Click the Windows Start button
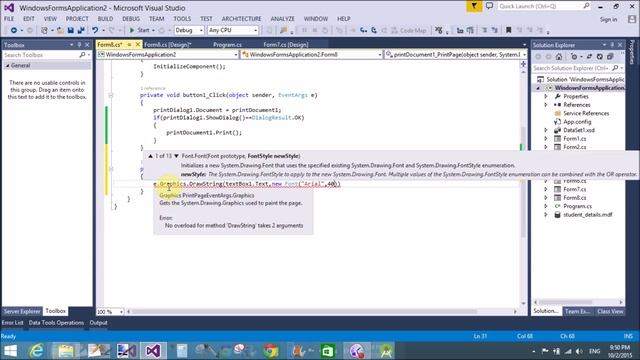The height and width of the screenshot is (360, 640). [x=10, y=351]
